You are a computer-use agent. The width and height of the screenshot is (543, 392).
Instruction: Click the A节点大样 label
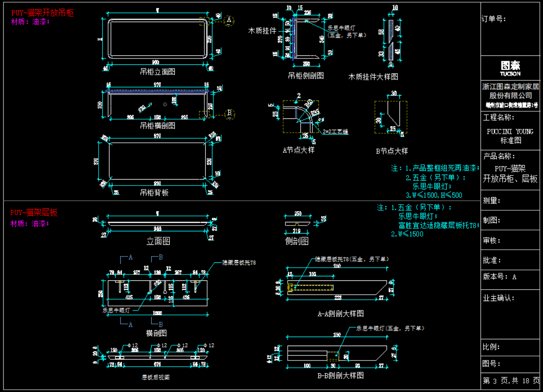click(299, 150)
